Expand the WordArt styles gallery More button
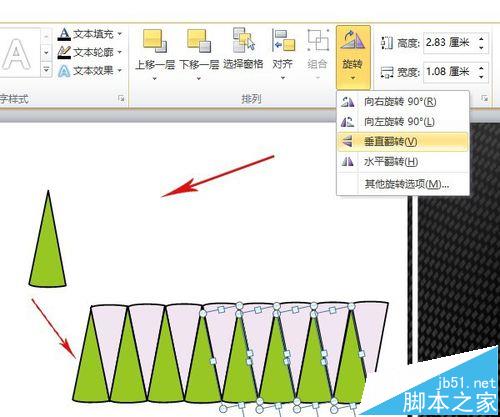The width and height of the screenshot is (500, 417). pyautogui.click(x=46, y=69)
